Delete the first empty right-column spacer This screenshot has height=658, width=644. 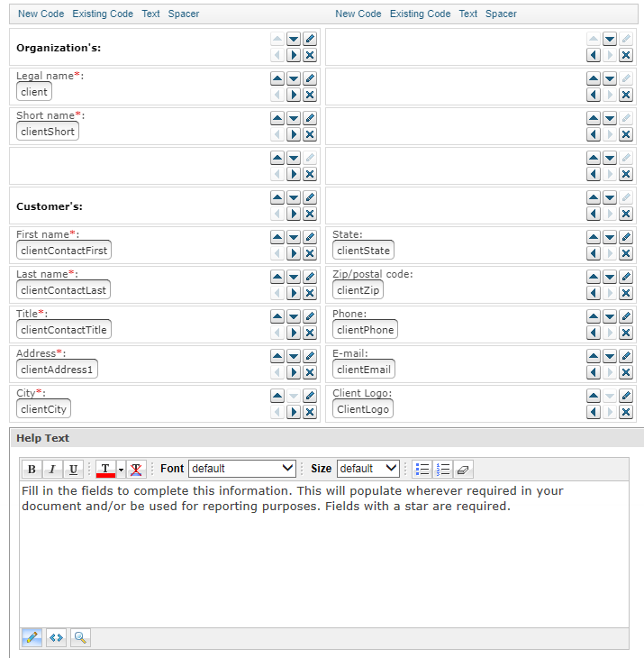pyautogui.click(x=626, y=55)
